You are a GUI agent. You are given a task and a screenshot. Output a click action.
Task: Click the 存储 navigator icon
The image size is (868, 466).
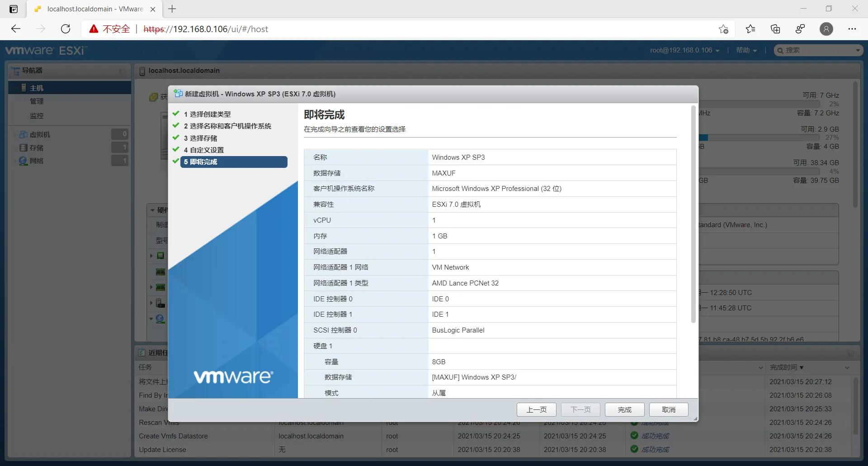[24, 147]
